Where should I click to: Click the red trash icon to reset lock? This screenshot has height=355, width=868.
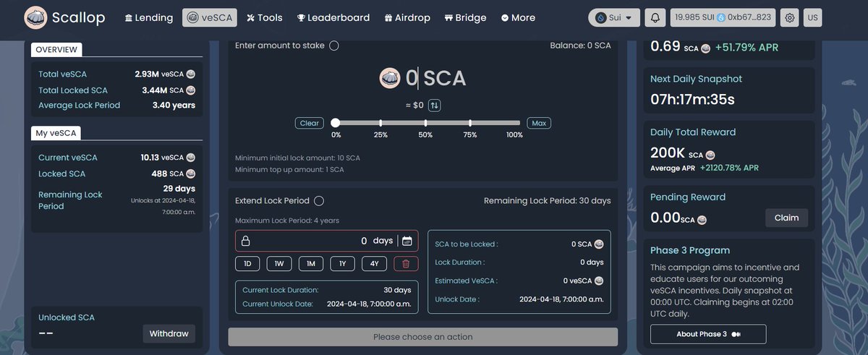(x=406, y=264)
